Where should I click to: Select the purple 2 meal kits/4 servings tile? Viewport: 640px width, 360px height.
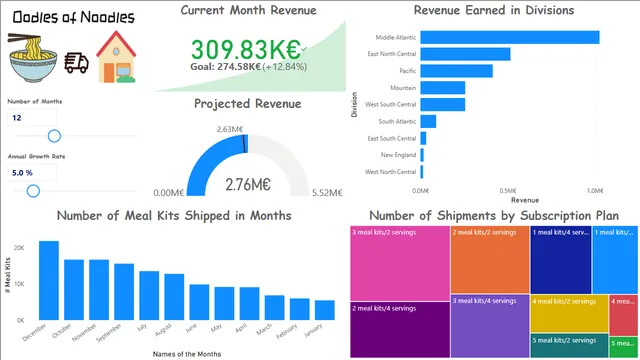[x=400, y=330]
